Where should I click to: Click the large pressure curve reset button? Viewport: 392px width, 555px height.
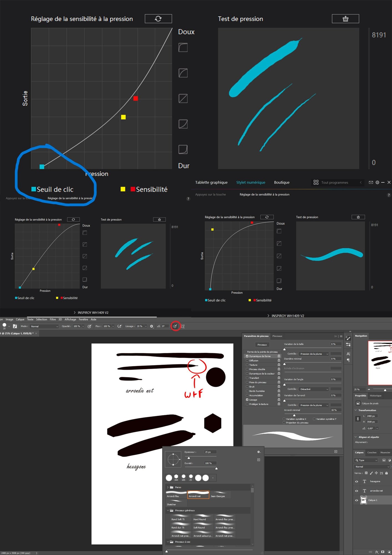coord(158,19)
